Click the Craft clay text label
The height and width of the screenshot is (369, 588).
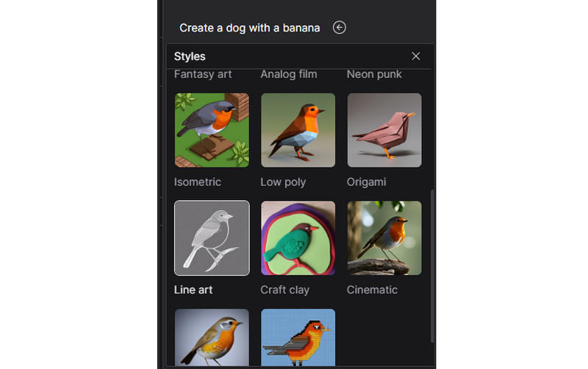point(284,290)
